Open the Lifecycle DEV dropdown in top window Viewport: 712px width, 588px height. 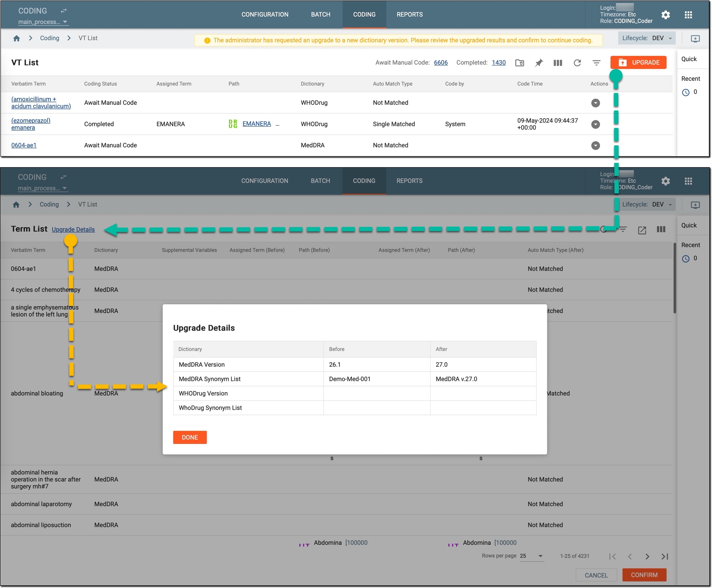click(x=646, y=38)
